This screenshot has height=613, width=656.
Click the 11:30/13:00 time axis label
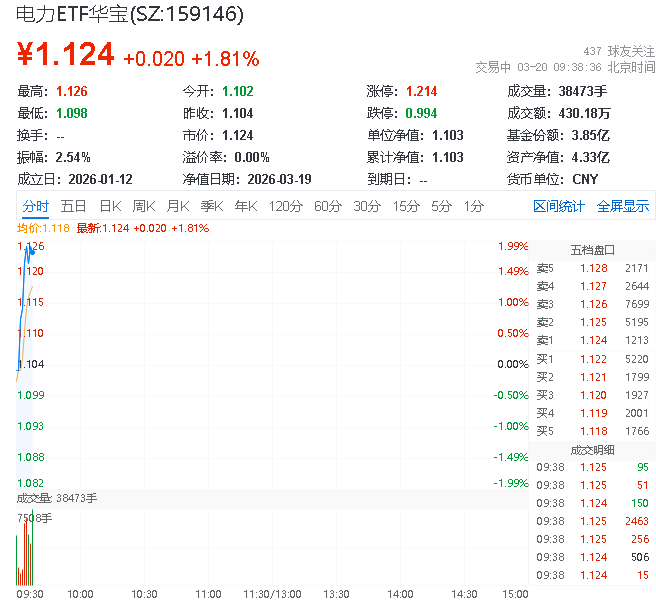click(x=272, y=594)
